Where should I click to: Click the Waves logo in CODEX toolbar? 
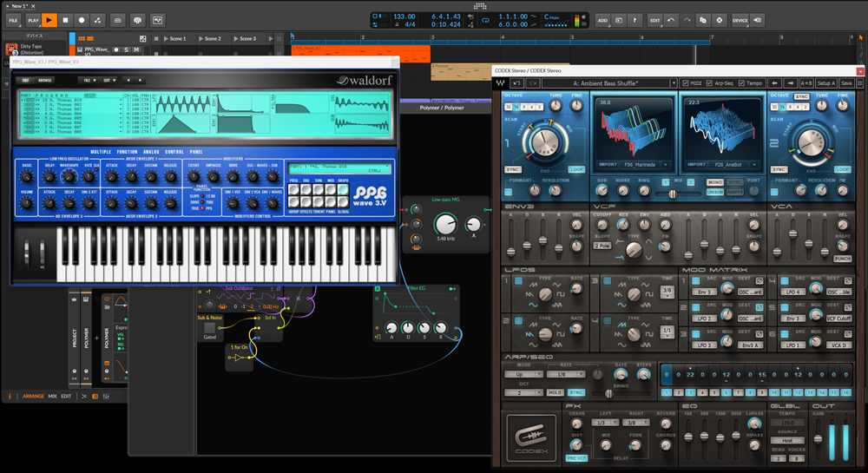(x=501, y=83)
